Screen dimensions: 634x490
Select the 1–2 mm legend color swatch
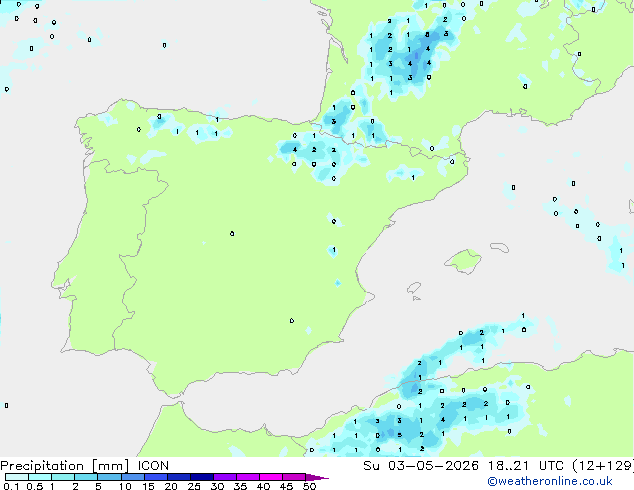[x=63, y=477]
